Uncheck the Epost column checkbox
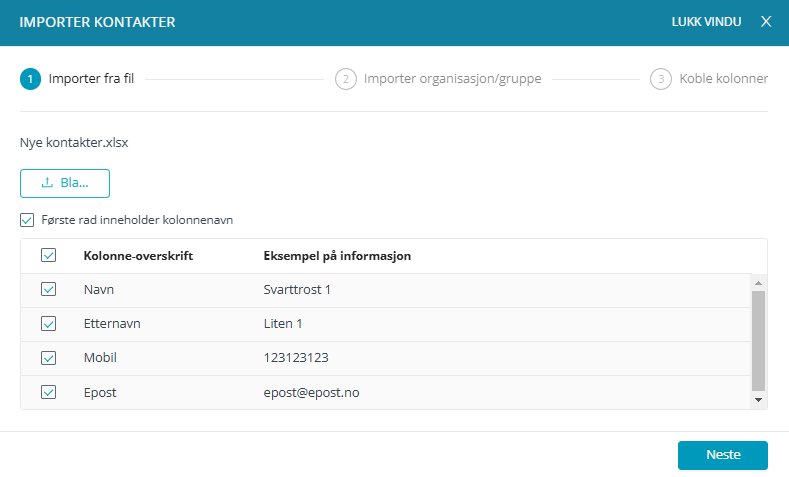Image resolution: width=789 pixels, height=477 pixels. (x=48, y=392)
